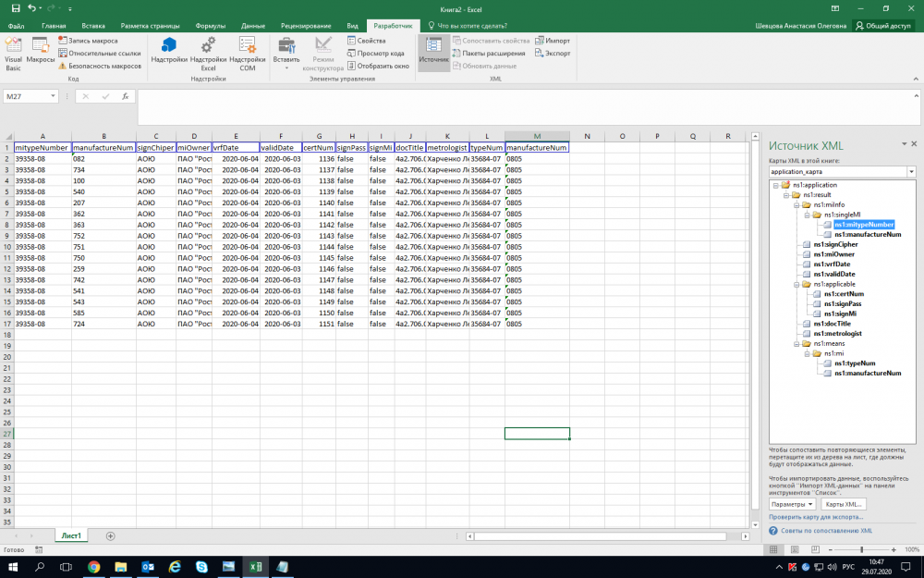Switch to the Данные ribbon tab

pos(252,26)
